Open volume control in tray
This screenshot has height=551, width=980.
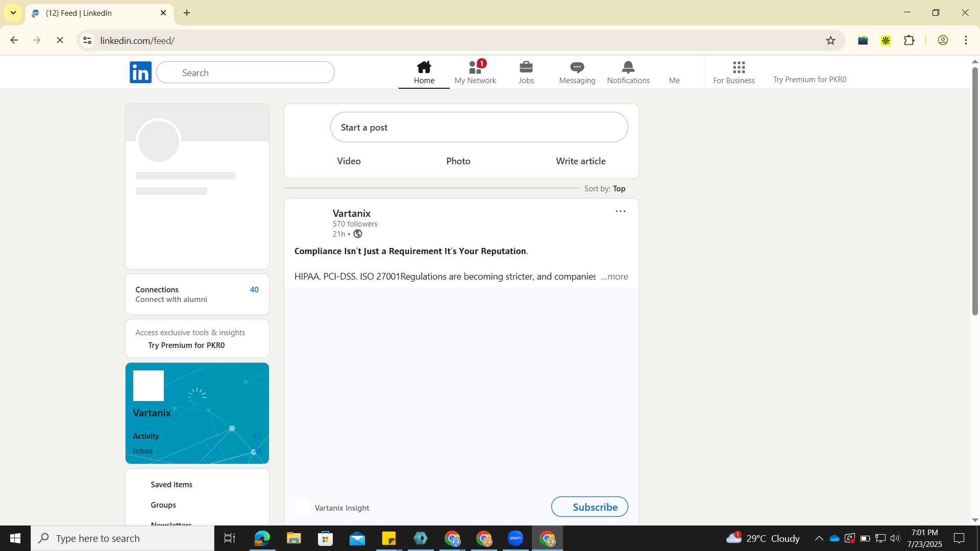click(895, 538)
